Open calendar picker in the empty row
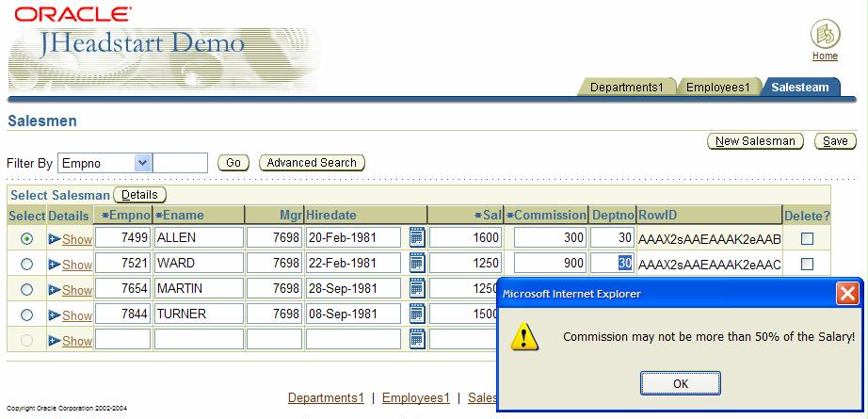 tap(417, 339)
